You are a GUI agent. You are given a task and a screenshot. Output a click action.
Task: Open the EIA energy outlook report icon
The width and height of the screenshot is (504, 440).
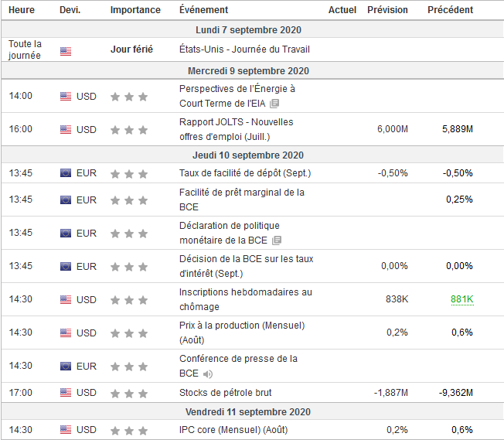274,103
